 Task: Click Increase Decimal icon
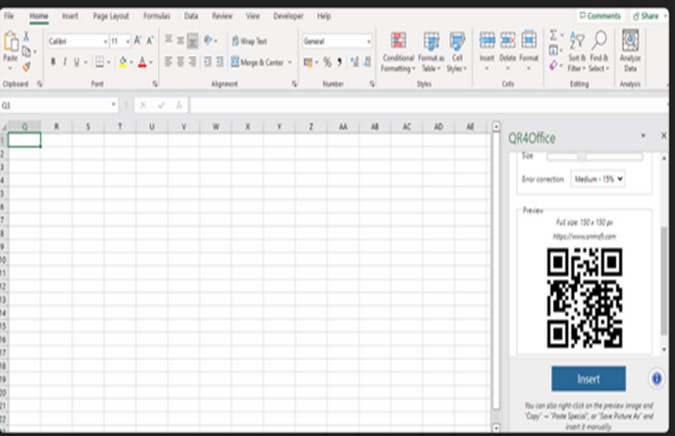355,62
